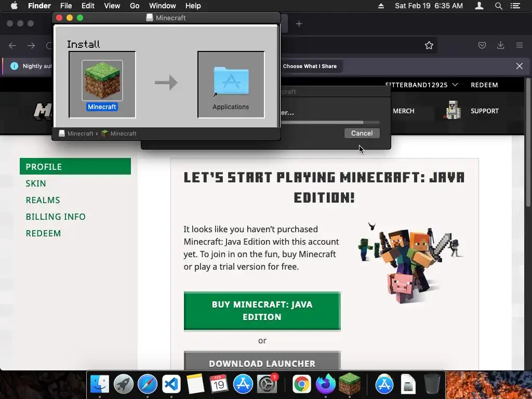Image resolution: width=532 pixels, height=399 pixels.
Task: Open the Pocket save icon in browser
Action: click(x=482, y=45)
